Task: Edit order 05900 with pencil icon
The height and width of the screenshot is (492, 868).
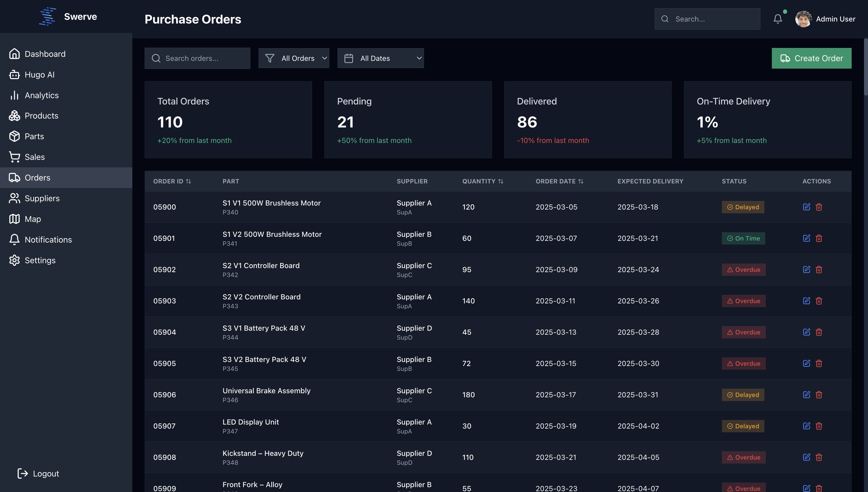Action: point(806,207)
